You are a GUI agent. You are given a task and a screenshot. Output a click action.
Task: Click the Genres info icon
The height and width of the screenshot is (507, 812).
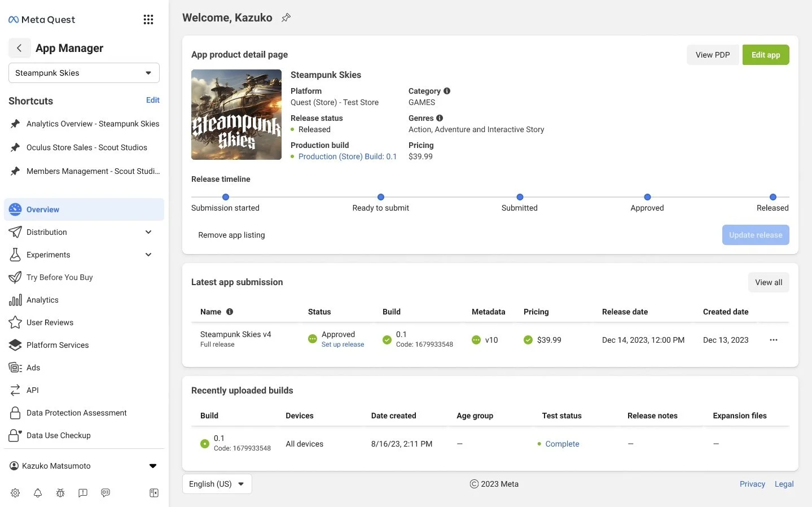point(440,118)
